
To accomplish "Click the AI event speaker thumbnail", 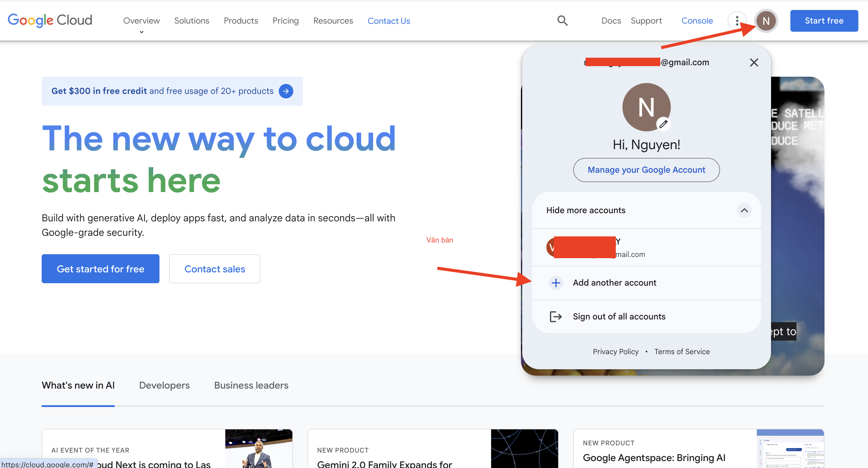I will 259,449.
